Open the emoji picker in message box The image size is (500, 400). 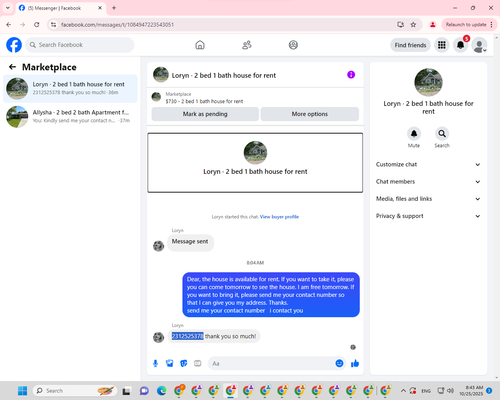tap(339, 363)
